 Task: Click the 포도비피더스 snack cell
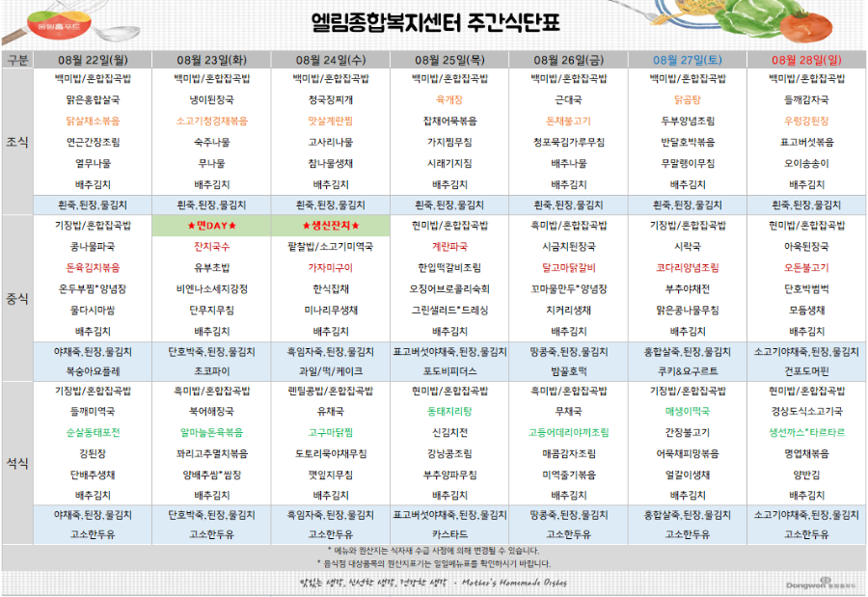point(449,371)
